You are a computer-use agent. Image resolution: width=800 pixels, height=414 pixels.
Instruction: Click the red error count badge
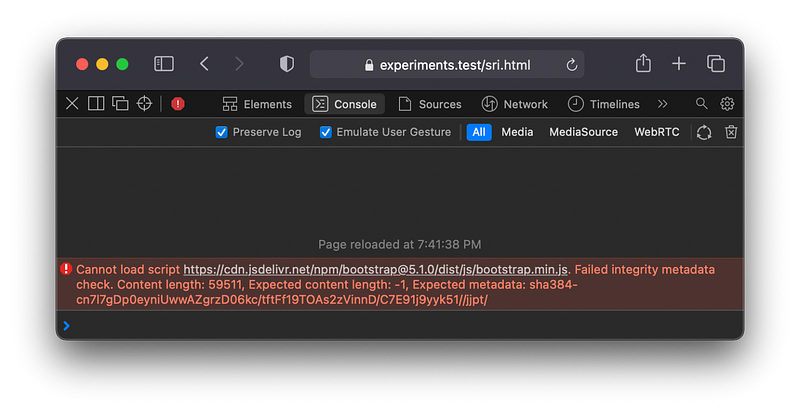(x=178, y=104)
